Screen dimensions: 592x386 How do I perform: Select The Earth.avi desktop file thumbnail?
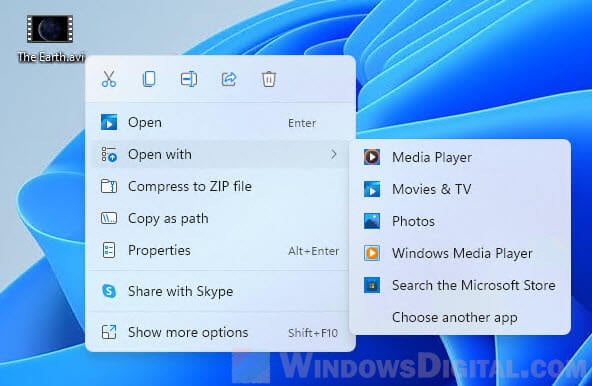[49, 29]
